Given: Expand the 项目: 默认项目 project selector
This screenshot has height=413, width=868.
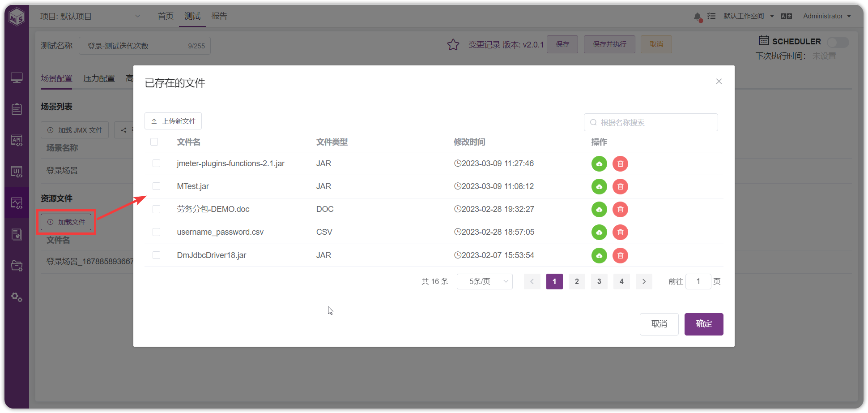Looking at the screenshot, I should click(90, 17).
